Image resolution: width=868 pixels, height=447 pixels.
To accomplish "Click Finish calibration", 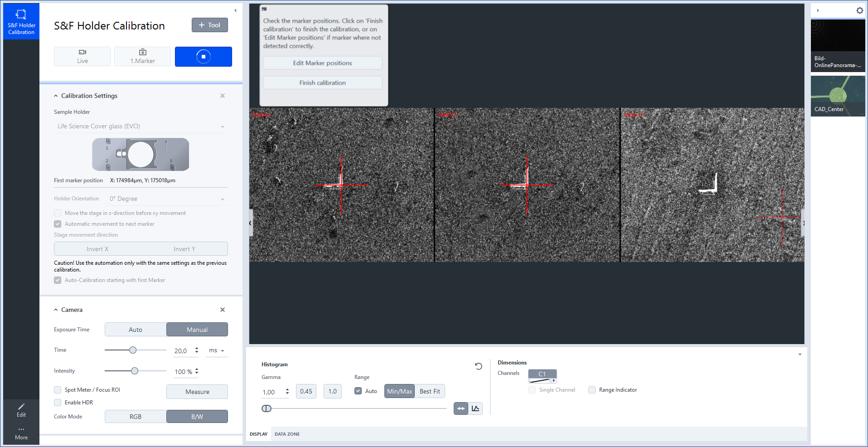I will (322, 83).
